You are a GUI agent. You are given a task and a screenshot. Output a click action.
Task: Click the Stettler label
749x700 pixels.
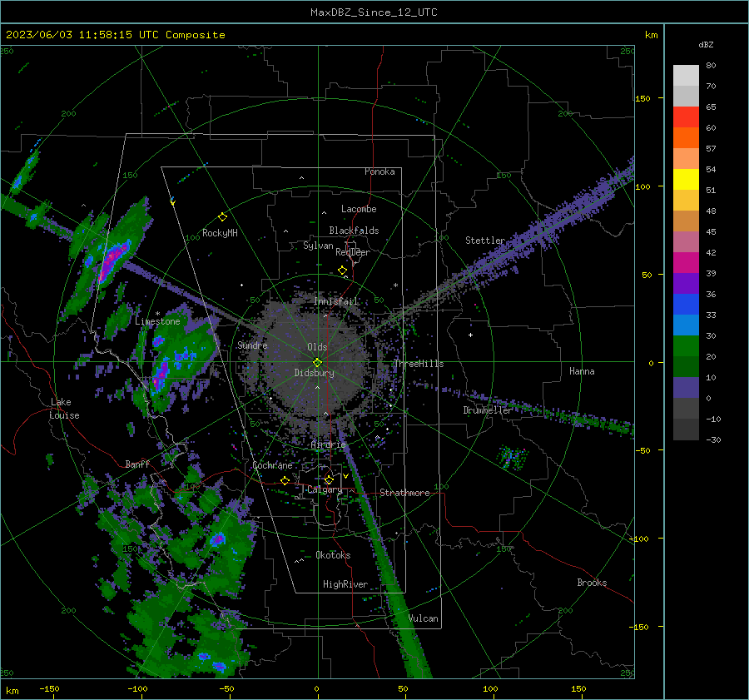(485, 241)
